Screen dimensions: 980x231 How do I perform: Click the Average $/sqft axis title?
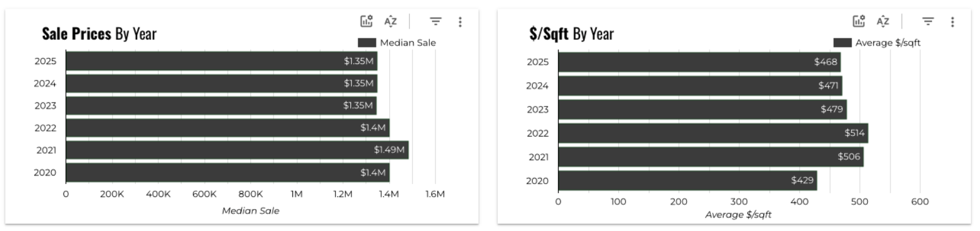(x=738, y=215)
